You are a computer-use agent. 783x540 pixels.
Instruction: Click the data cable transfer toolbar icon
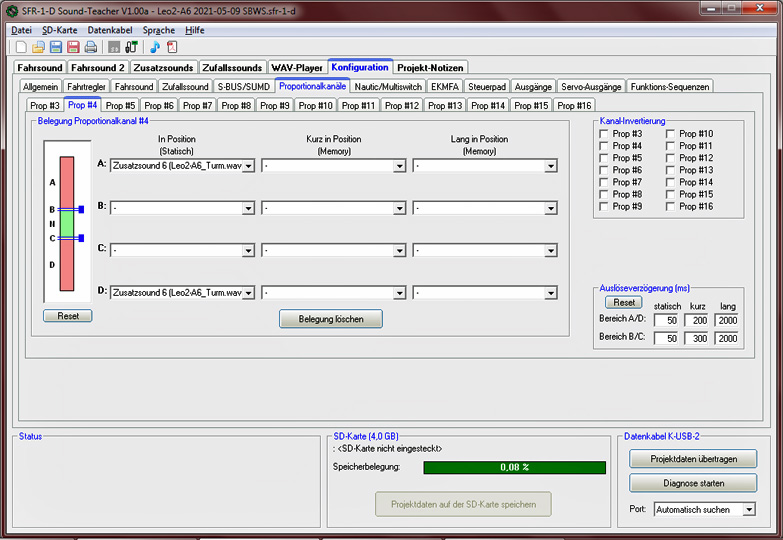click(x=131, y=47)
